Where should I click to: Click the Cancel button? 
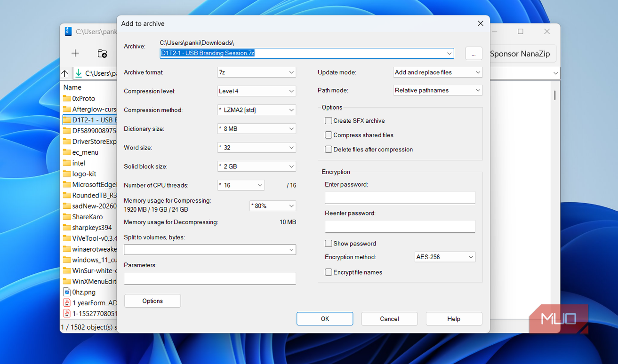coord(389,319)
